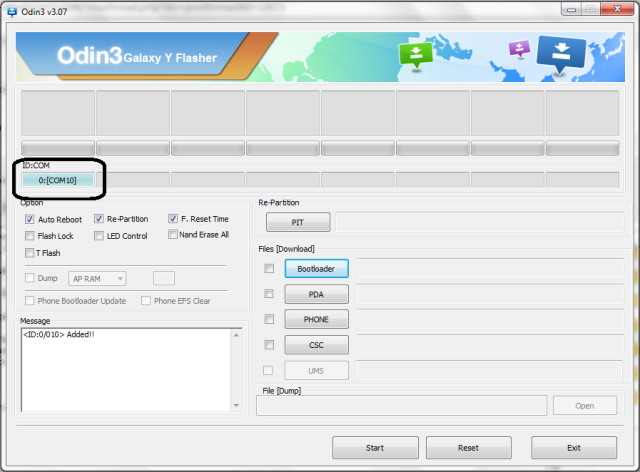Image resolution: width=640 pixels, height=472 pixels.
Task: Click the large blue download bubble icon
Action: (x=561, y=55)
